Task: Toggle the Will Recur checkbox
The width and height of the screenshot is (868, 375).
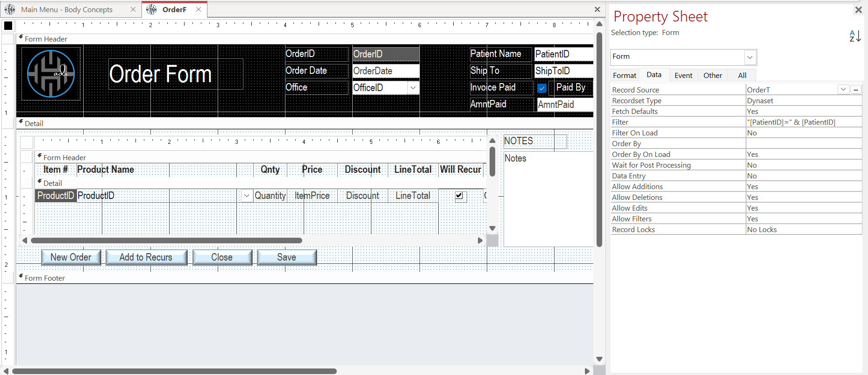Action: pos(459,196)
